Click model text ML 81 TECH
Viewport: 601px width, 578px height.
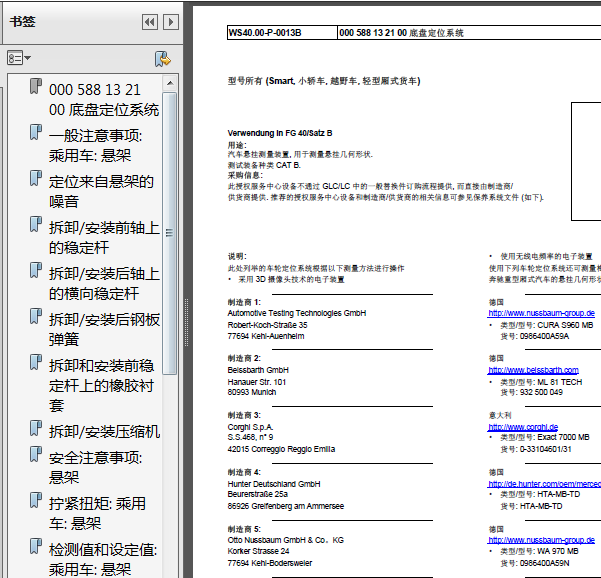click(x=560, y=382)
